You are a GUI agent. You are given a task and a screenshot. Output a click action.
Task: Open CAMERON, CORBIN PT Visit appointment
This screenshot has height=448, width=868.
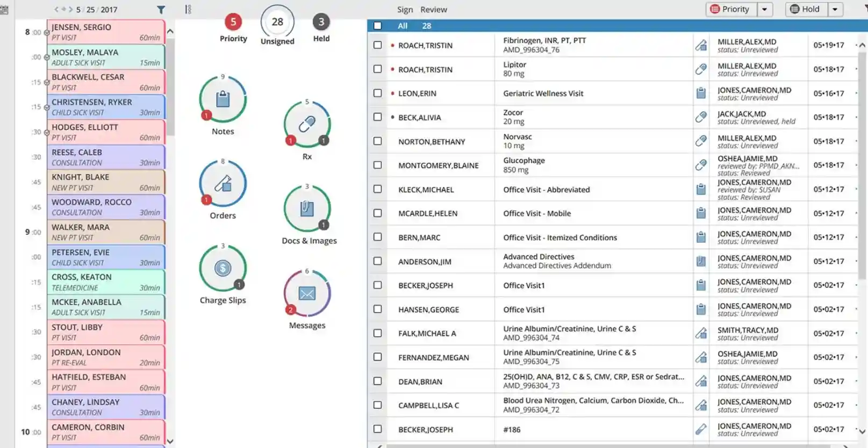pos(106,432)
